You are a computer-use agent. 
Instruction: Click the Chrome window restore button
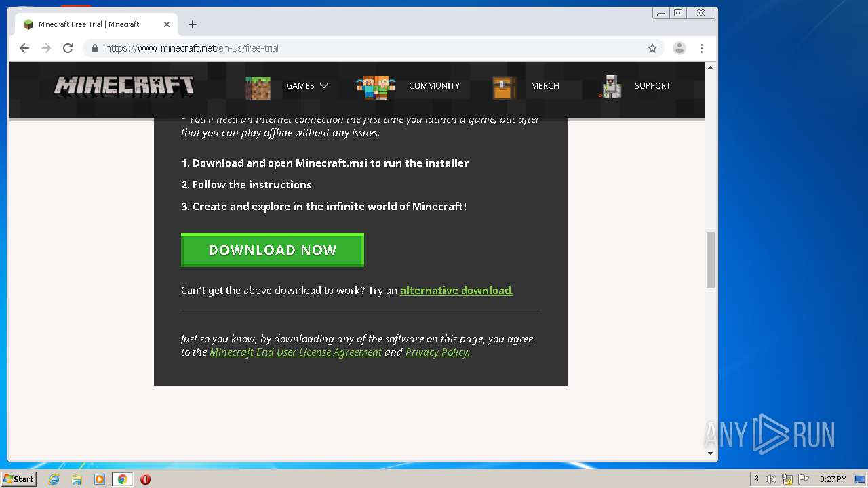(678, 14)
